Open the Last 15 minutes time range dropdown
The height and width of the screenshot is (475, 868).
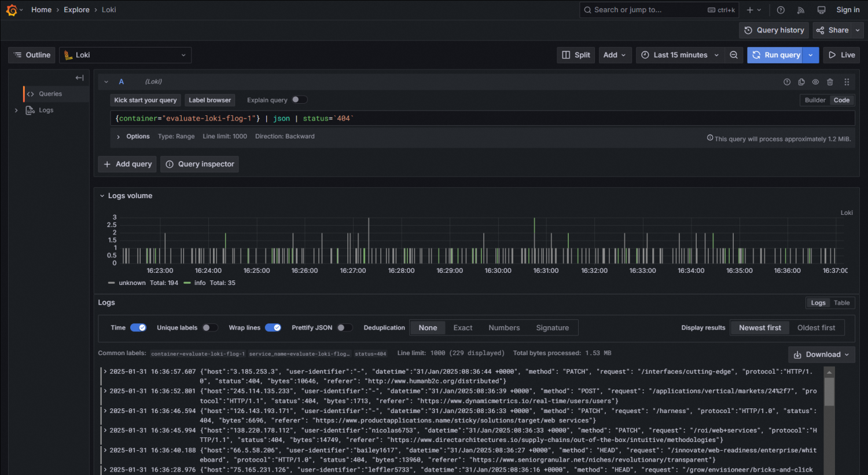[679, 54]
